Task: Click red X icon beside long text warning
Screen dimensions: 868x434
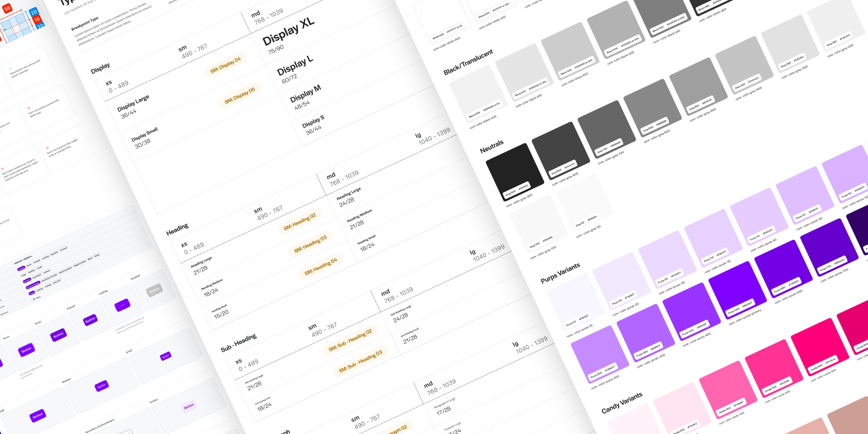Action: (x=47, y=148)
